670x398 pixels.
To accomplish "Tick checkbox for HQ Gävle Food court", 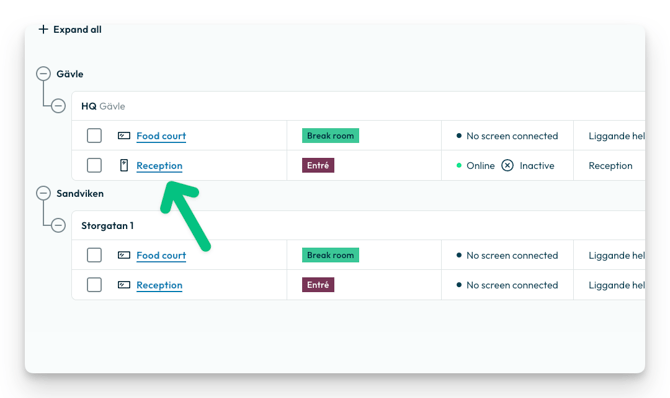I will pyautogui.click(x=94, y=136).
